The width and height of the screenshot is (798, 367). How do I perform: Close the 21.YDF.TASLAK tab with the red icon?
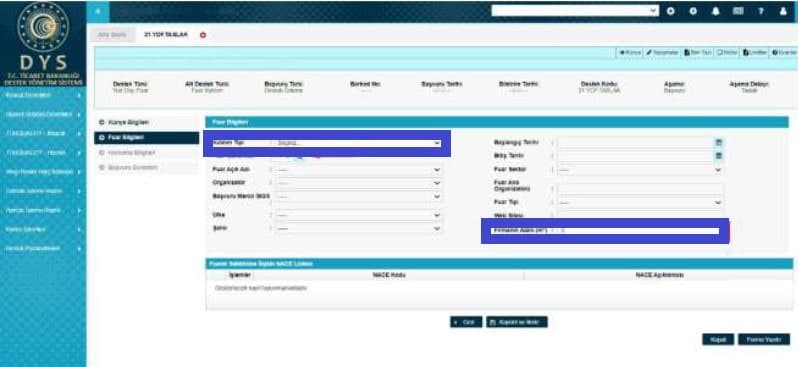coord(203,35)
